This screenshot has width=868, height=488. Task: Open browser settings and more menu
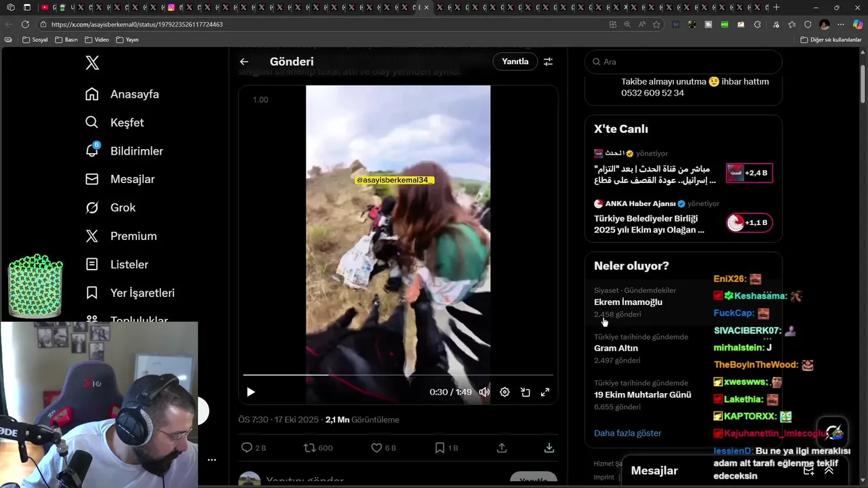click(842, 24)
